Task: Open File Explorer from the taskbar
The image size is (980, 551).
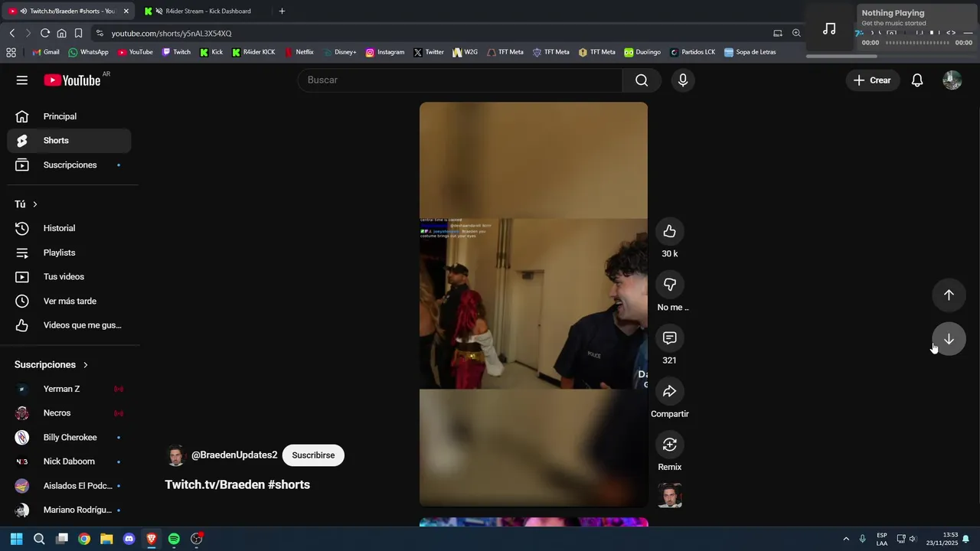Action: (106, 539)
